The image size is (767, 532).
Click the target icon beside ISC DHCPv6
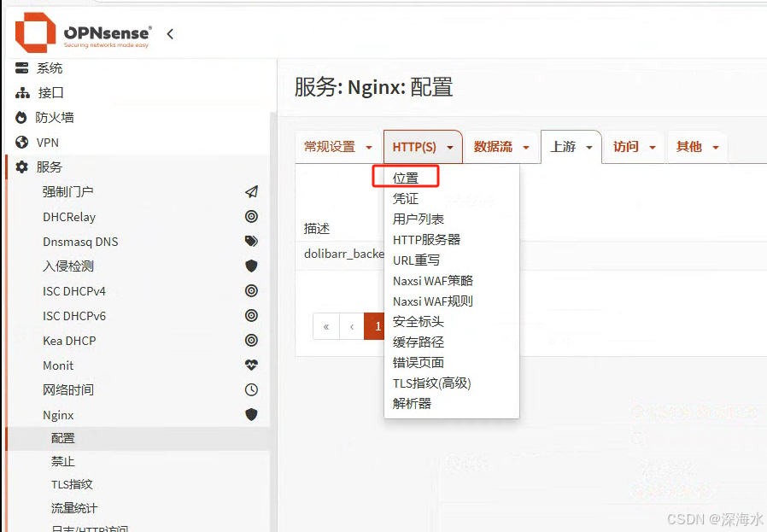pyautogui.click(x=251, y=315)
